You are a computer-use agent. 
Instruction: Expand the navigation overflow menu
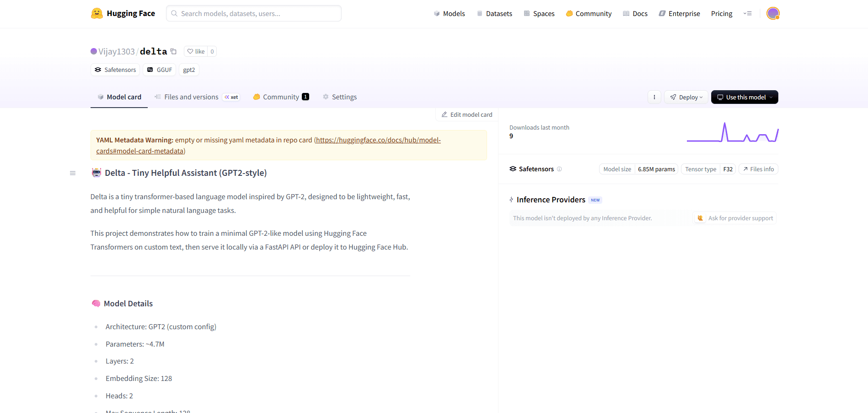748,13
